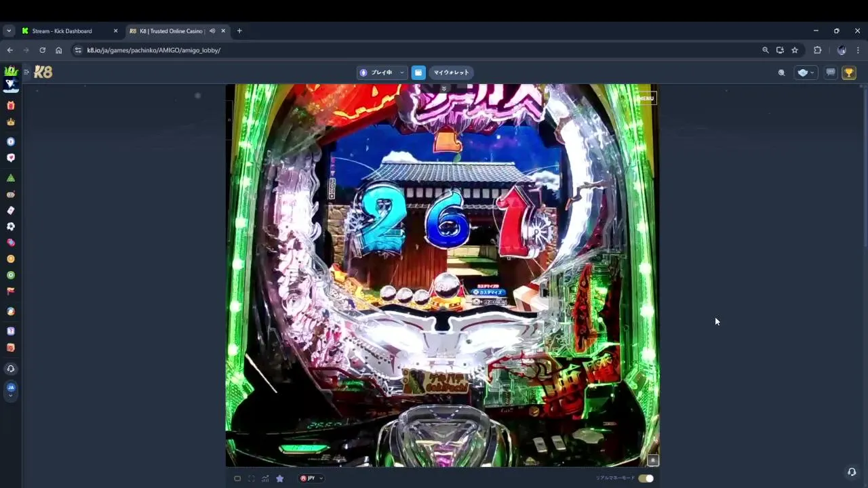Image resolution: width=868 pixels, height=488 pixels.
Task: Switch to Stream - Kick Dashboard tab
Action: click(68, 31)
